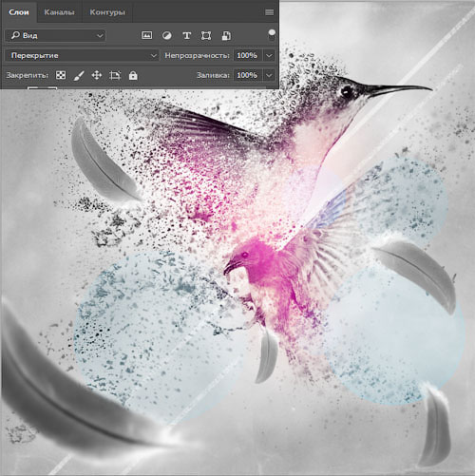
Task: Expand the Заливка slider arrow
Action: (x=269, y=75)
